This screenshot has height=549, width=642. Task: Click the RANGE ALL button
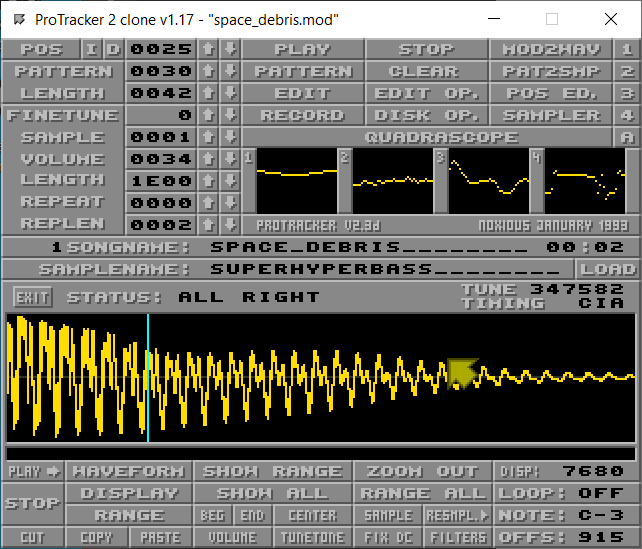[423, 493]
